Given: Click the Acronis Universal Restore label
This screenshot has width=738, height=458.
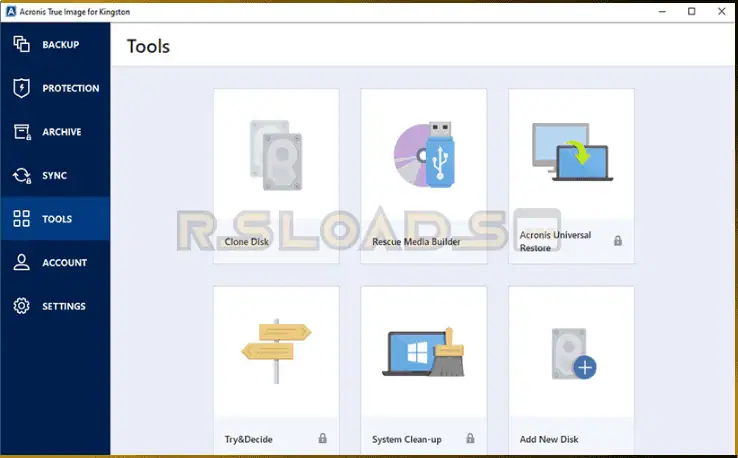Looking at the screenshot, I should click(x=555, y=241).
